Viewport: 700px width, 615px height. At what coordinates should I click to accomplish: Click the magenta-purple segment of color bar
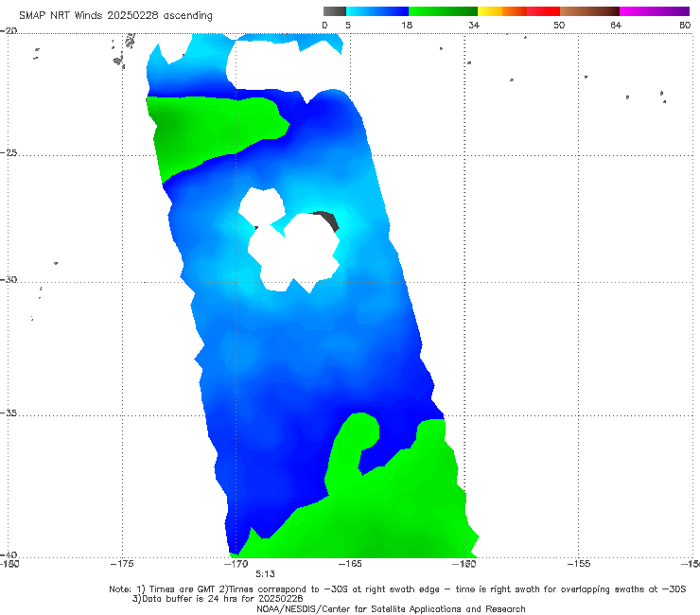[654, 11]
